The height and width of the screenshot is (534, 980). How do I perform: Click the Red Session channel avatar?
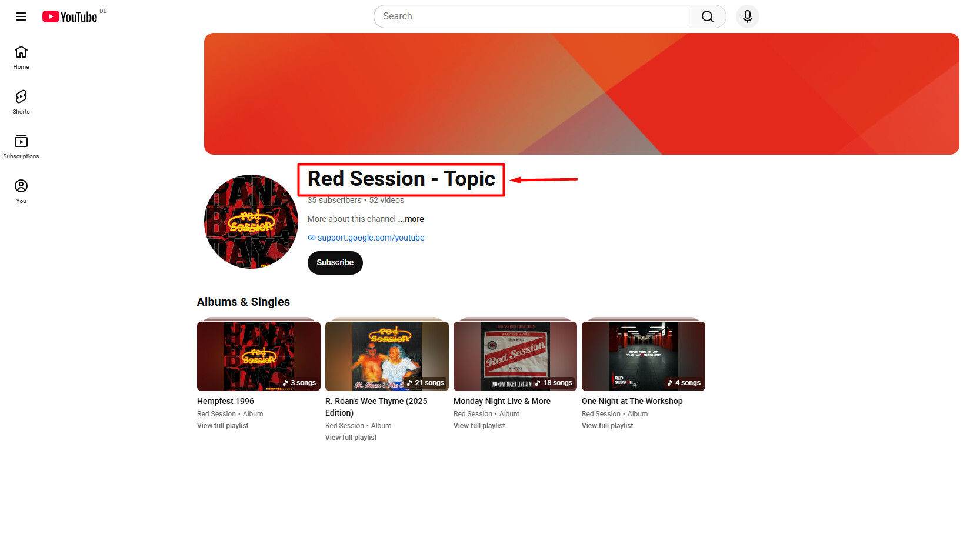pos(251,222)
